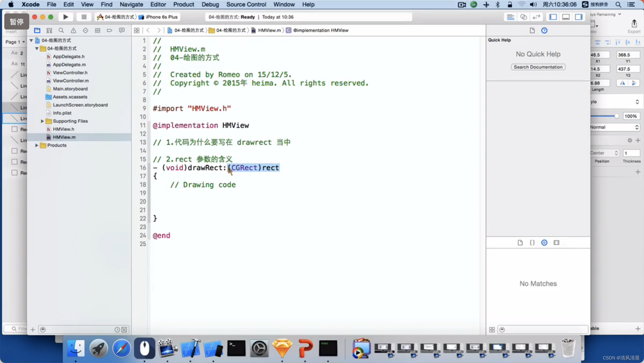Collapse the 04-绘图的方式 group folder

point(37,48)
